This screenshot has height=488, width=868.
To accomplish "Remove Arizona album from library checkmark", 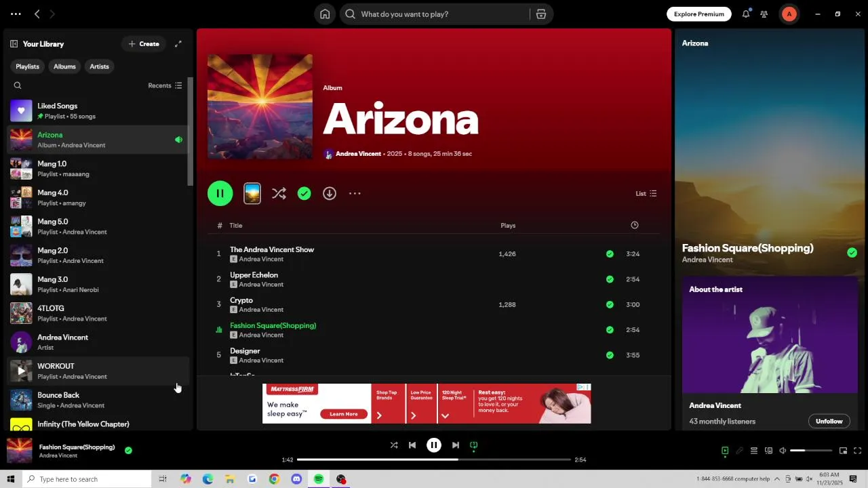I will (304, 194).
